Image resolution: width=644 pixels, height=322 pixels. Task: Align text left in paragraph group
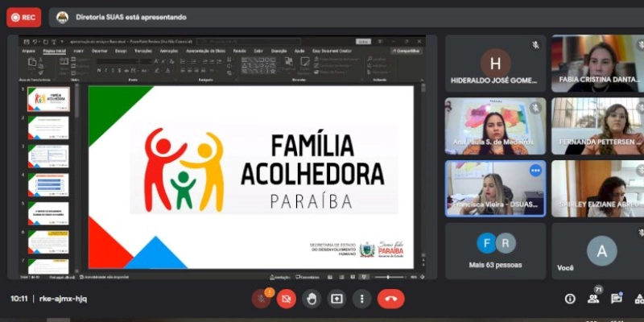pos(183,70)
